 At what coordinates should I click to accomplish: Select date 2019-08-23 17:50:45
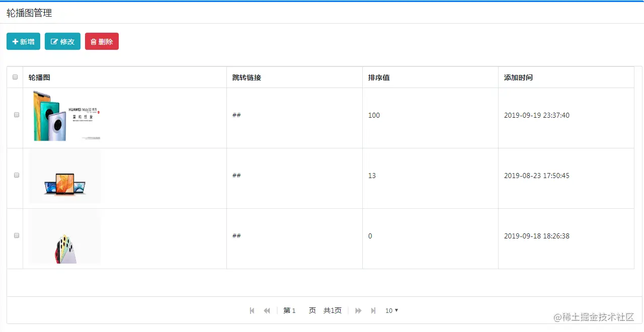pyautogui.click(x=537, y=176)
